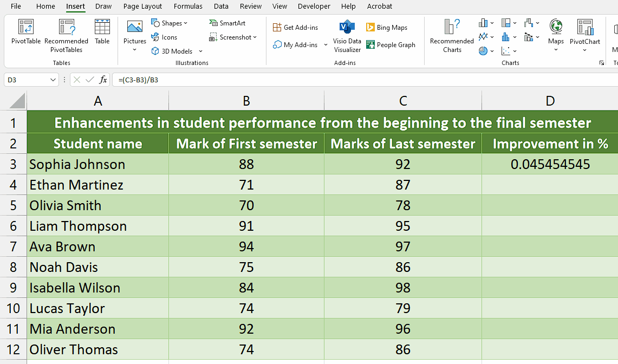Open the Page Layout tab
Screen dimensions: 618x364
(x=142, y=6)
